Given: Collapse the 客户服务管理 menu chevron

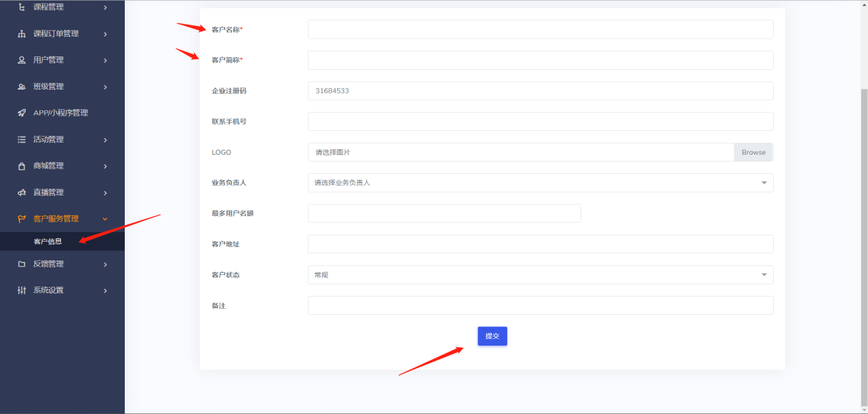Looking at the screenshot, I should pyautogui.click(x=105, y=219).
